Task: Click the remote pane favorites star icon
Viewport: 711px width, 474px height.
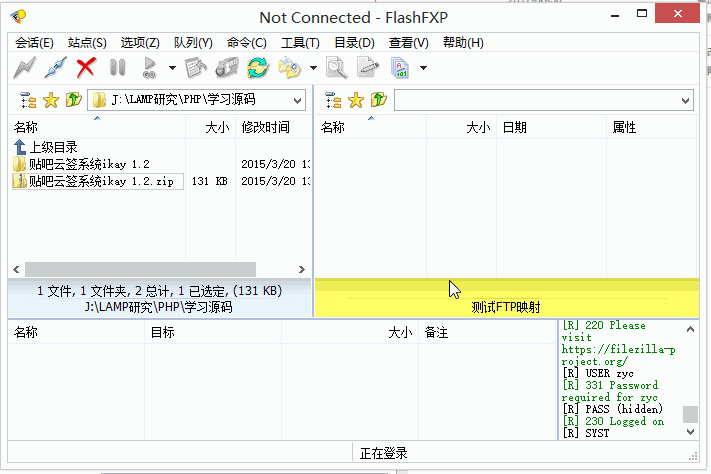Action: tap(356, 100)
